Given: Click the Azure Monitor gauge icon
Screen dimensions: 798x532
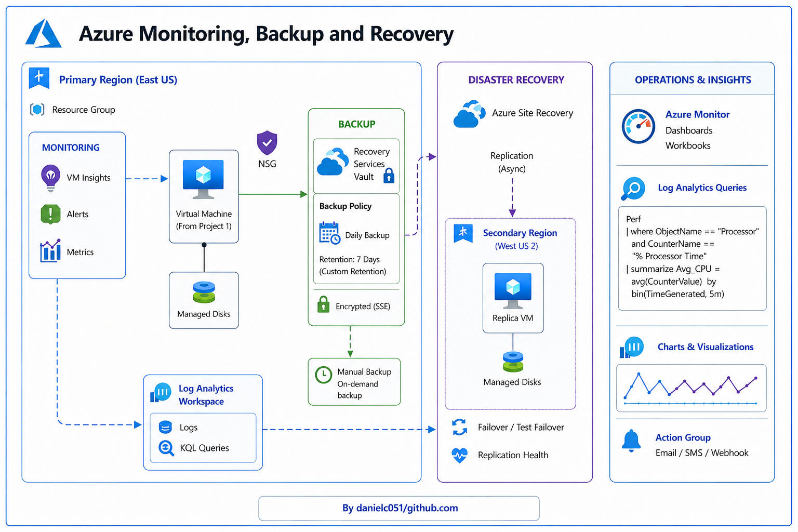Looking at the screenshot, I should pos(639,126).
